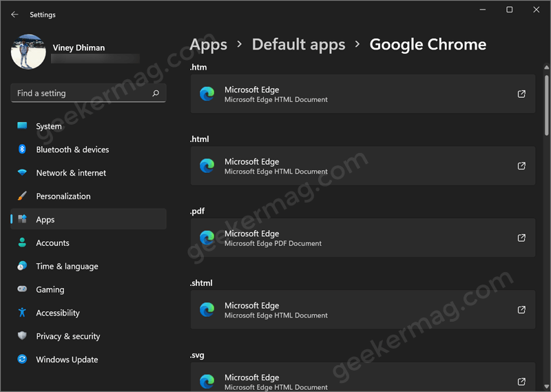
Task: Go to Accessibility settings
Action: 88,313
